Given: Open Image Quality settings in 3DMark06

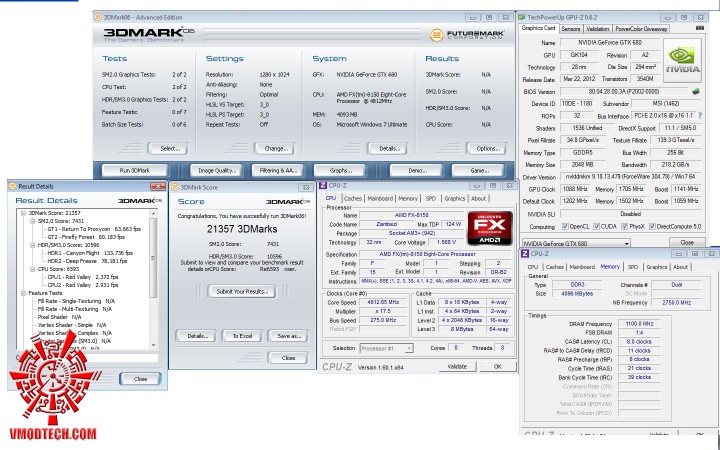Looking at the screenshot, I should click(216, 170).
